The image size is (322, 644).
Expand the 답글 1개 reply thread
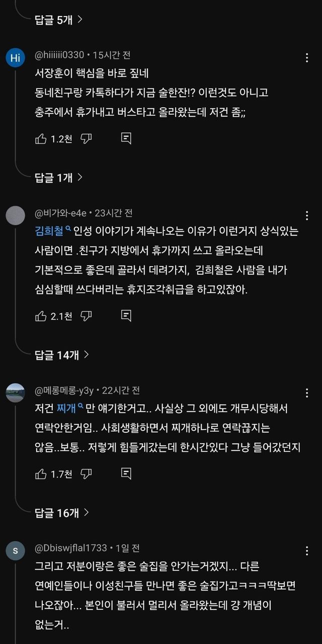coord(58,177)
